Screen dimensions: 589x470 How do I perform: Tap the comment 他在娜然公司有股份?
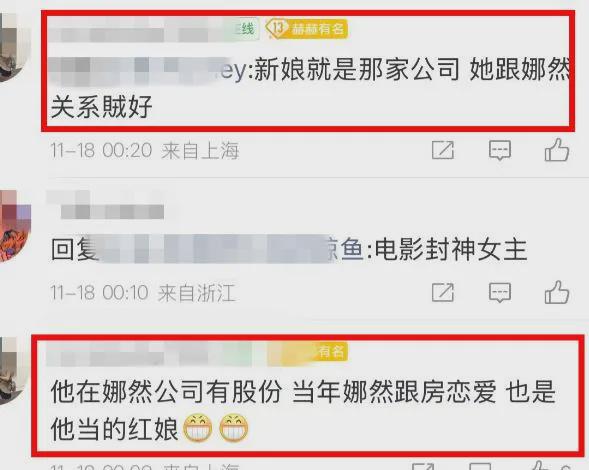tap(303, 410)
